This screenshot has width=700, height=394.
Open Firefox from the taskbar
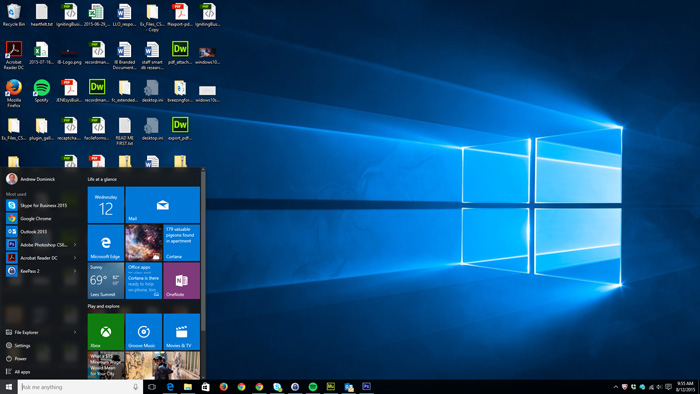224,387
